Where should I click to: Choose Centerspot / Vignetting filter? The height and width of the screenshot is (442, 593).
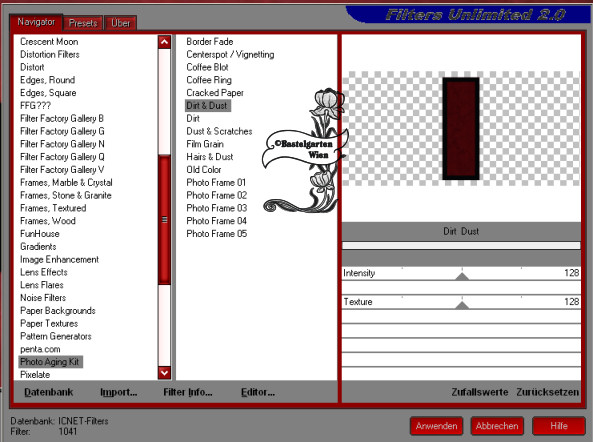(x=230, y=54)
